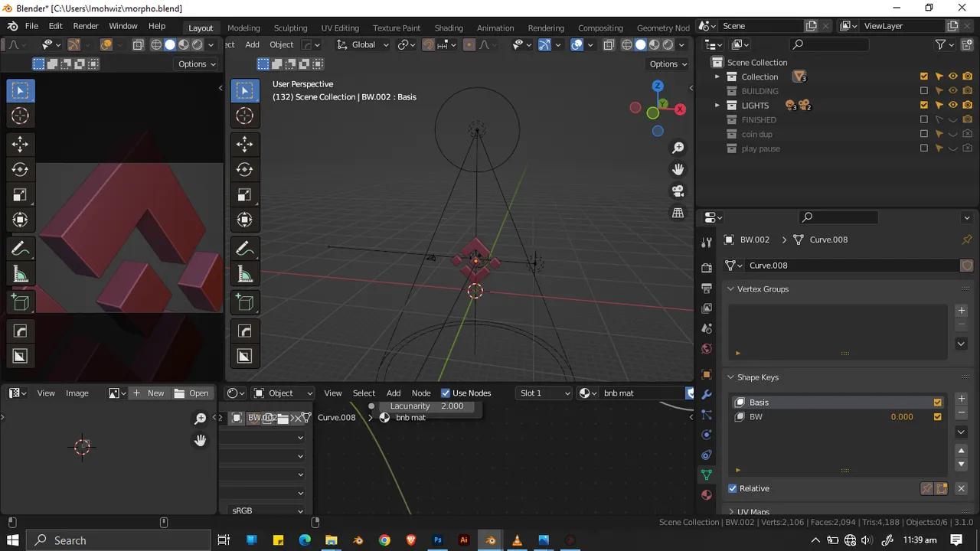Click the pan hand gizmo in User Perspective viewport

tap(678, 169)
